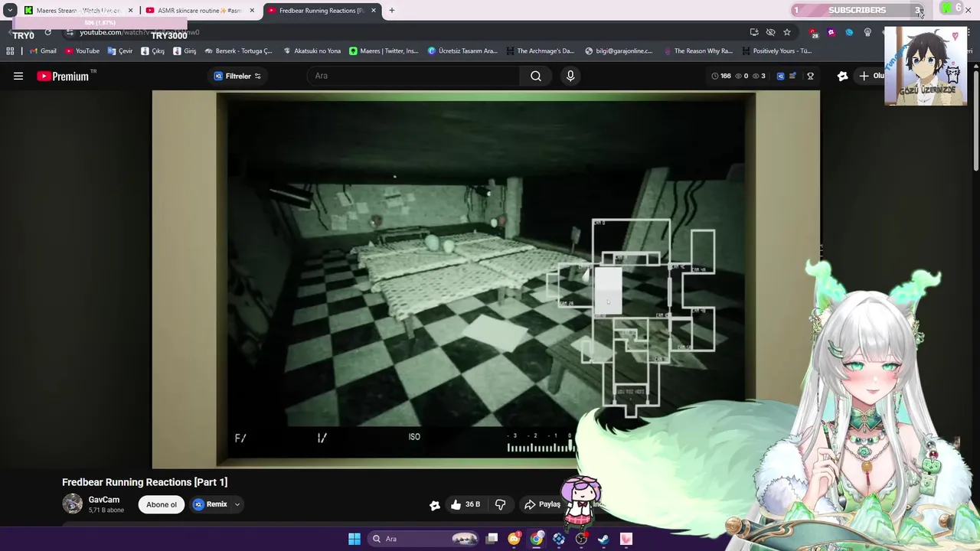Open the blue IQ icon in header

780,76
